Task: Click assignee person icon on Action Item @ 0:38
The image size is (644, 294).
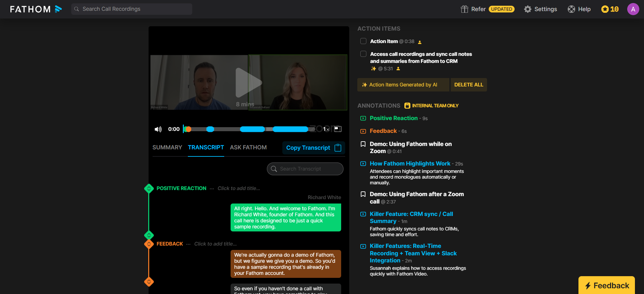Action: click(419, 42)
